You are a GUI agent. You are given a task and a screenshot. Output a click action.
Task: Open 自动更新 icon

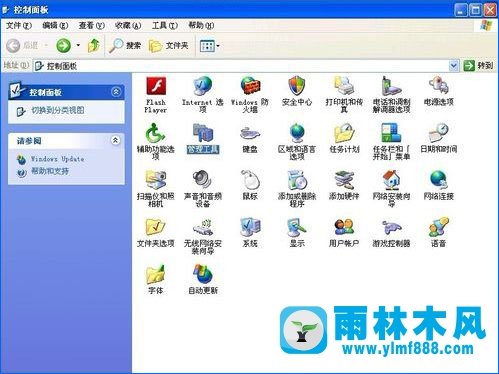[x=203, y=280]
